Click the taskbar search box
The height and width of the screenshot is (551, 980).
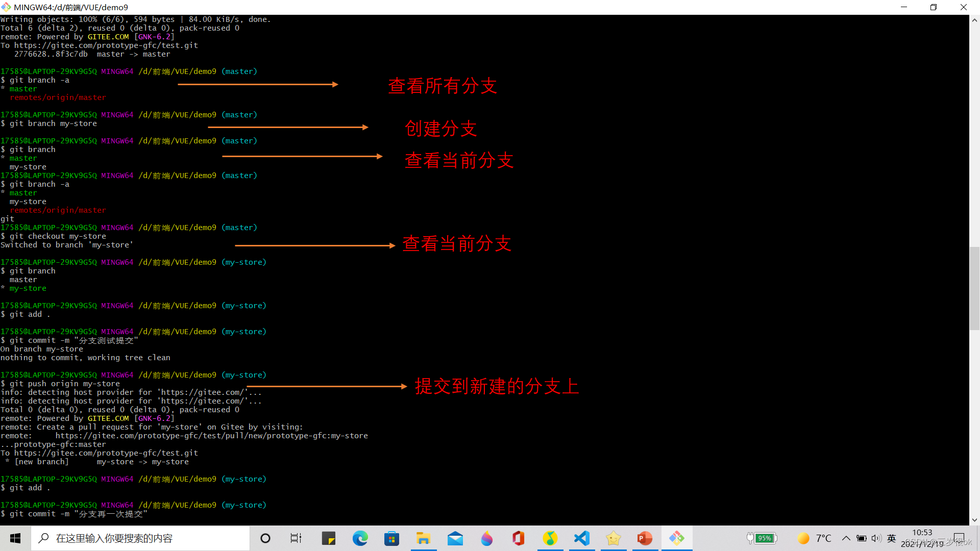[140, 538]
